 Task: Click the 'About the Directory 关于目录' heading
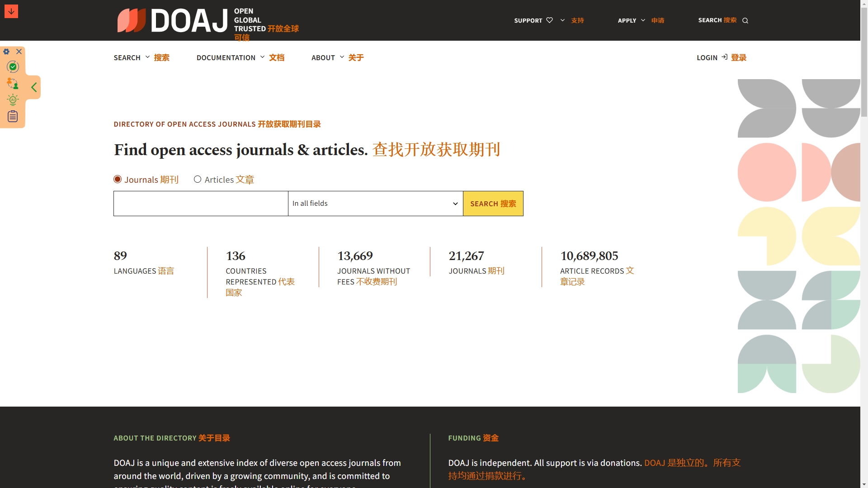pos(172,438)
